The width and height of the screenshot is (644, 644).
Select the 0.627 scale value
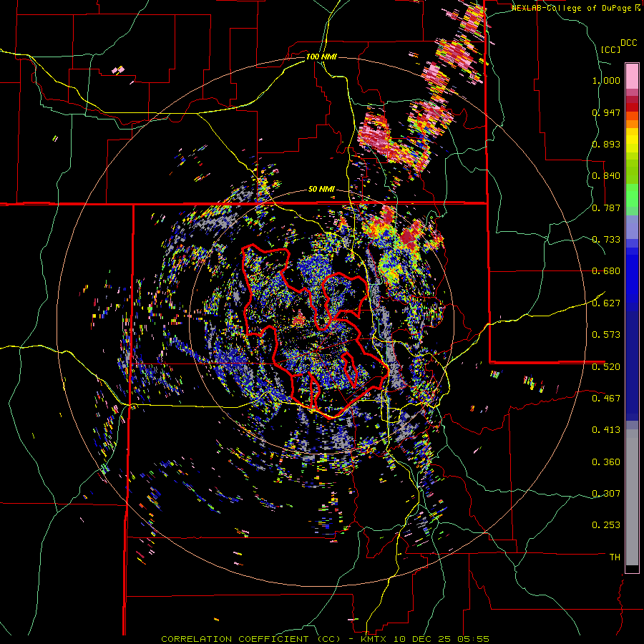tap(606, 303)
